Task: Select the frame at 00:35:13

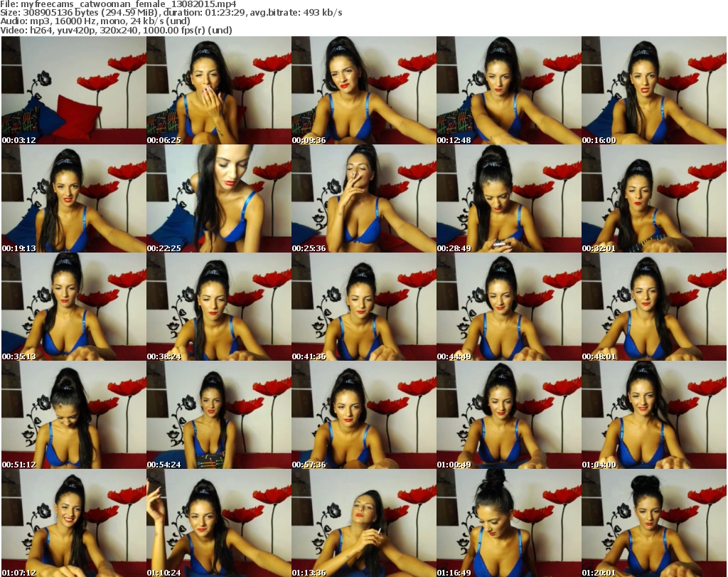Action: coord(74,307)
